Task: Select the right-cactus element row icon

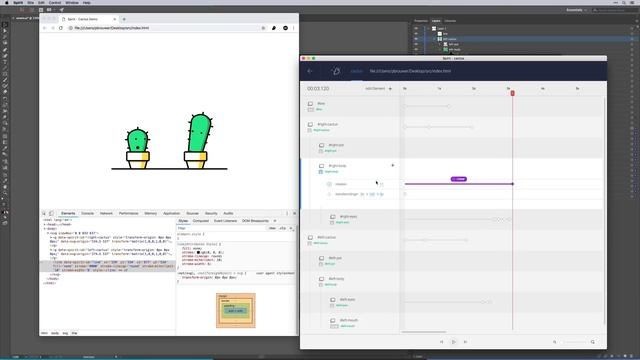Action: [x=310, y=124]
